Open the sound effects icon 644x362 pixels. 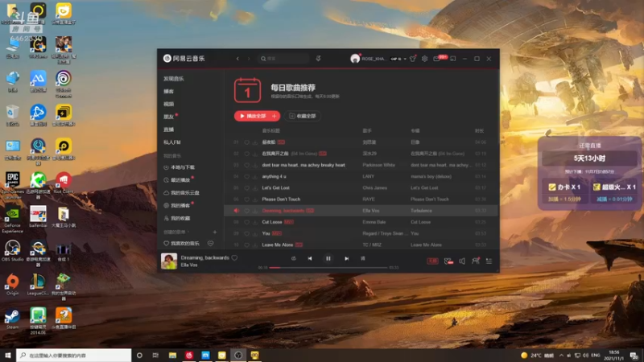tap(448, 261)
